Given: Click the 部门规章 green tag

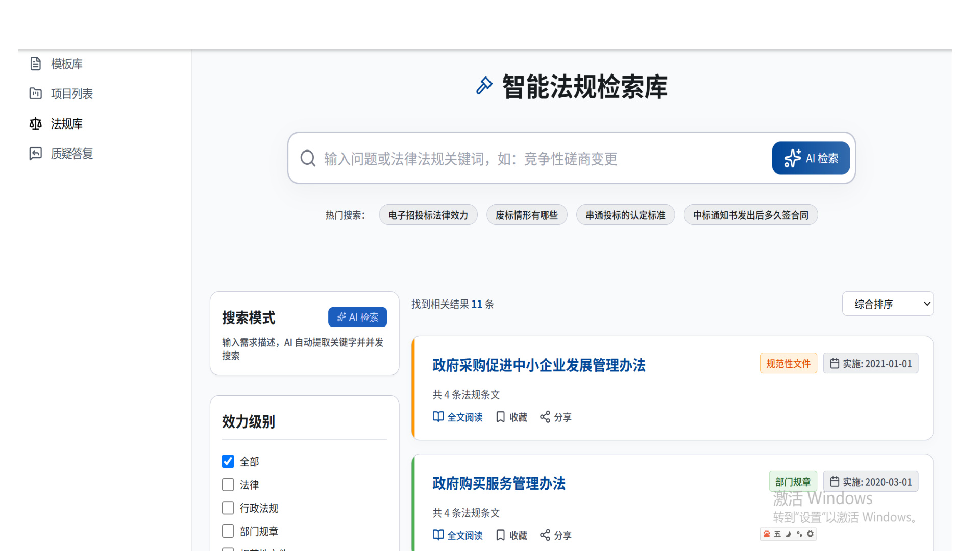Looking at the screenshot, I should pos(793,482).
